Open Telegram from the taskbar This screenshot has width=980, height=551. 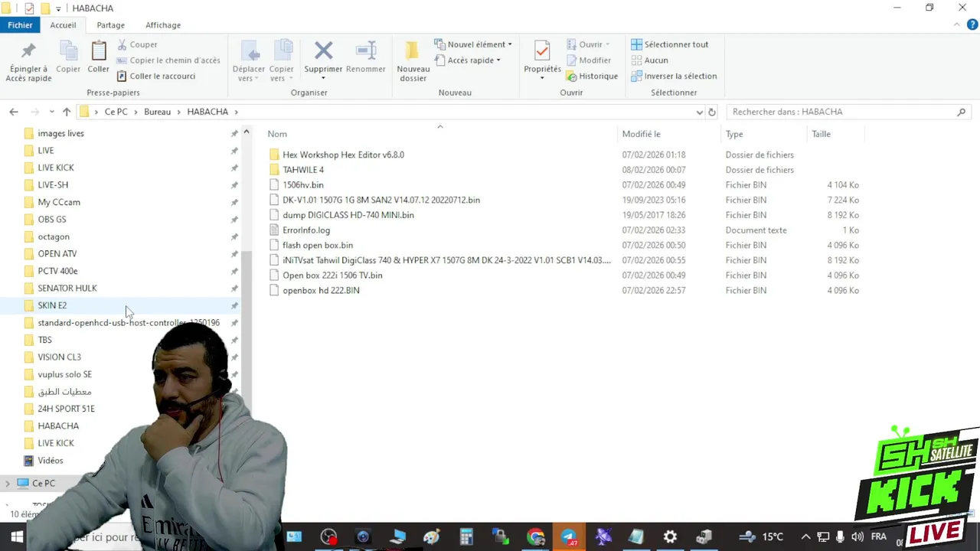(569, 536)
